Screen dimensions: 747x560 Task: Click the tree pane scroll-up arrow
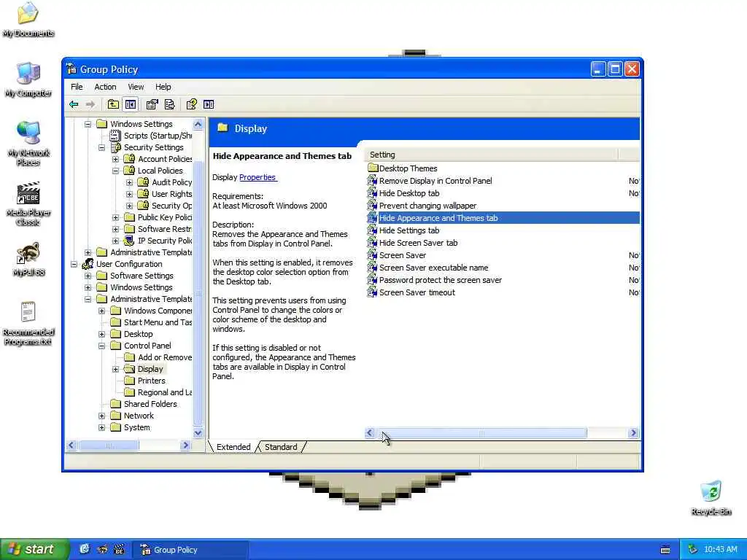coord(198,124)
